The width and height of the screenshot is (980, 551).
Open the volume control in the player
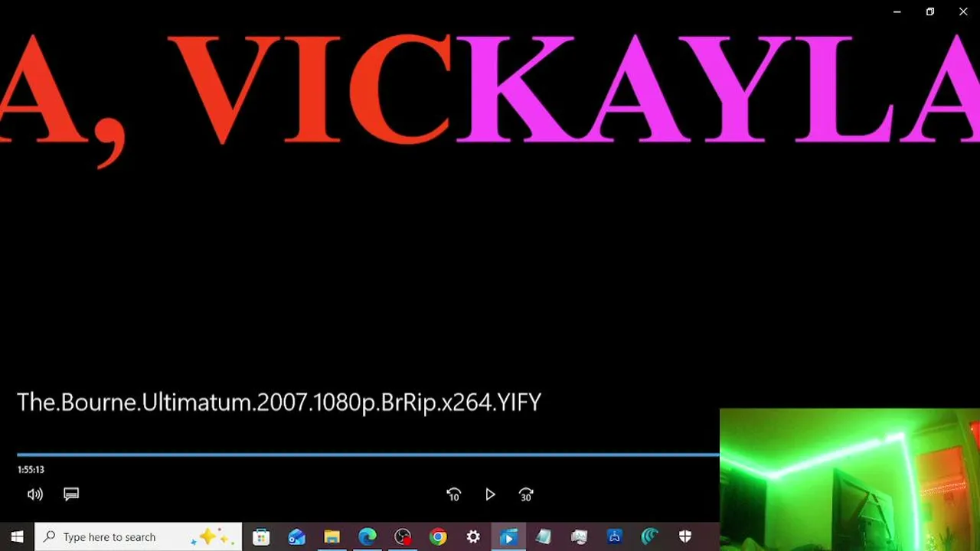click(x=35, y=494)
